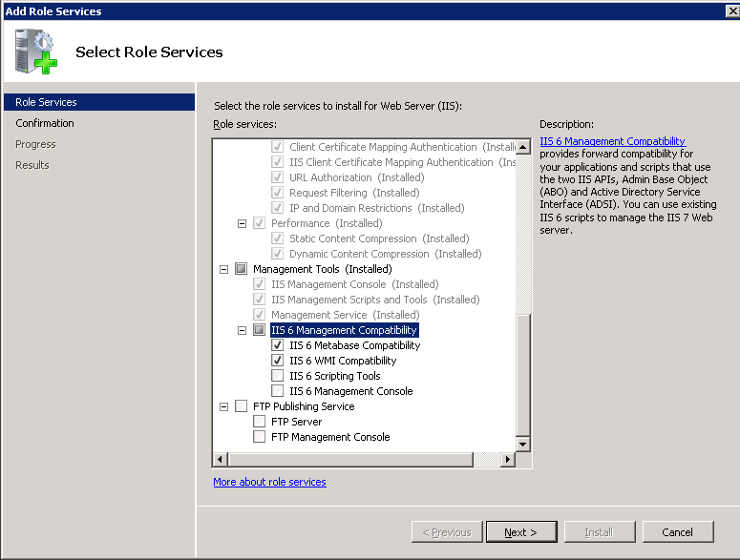Open the More about role services link
This screenshot has width=740, height=560.
tap(269, 482)
